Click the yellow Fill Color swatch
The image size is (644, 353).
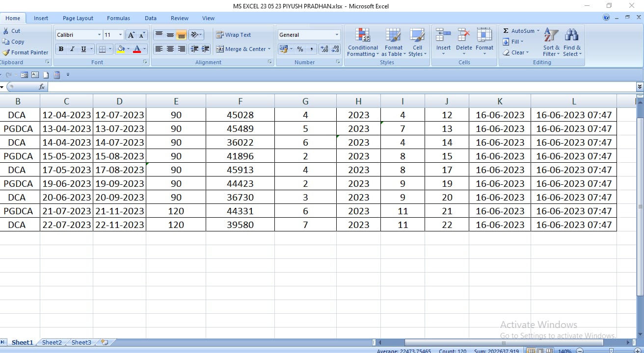coord(121,49)
